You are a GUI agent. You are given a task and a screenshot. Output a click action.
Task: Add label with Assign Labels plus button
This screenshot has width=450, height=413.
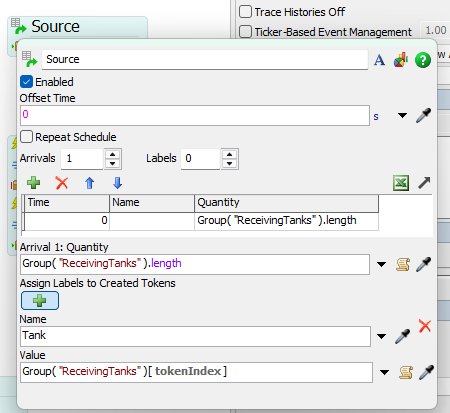[40, 301]
